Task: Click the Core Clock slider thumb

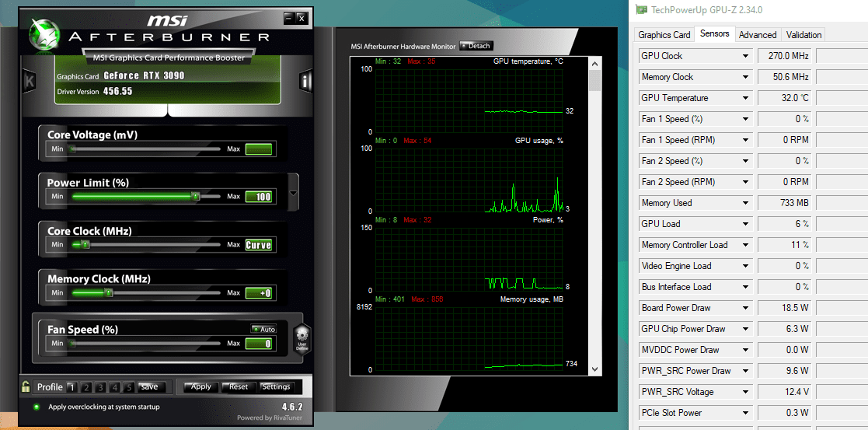Action: 85,244
